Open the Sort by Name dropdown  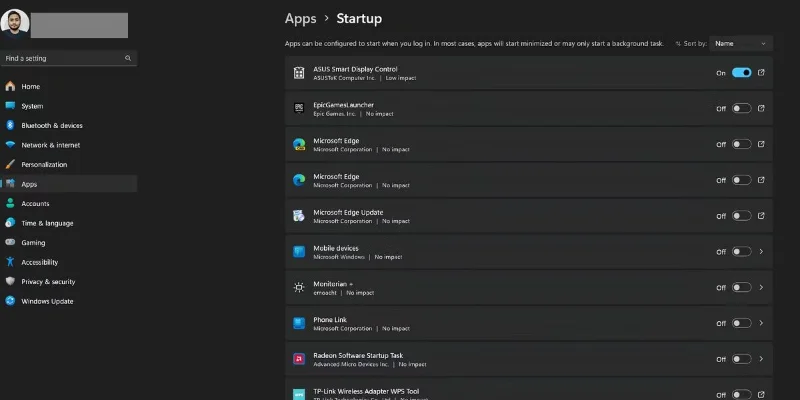pos(741,44)
